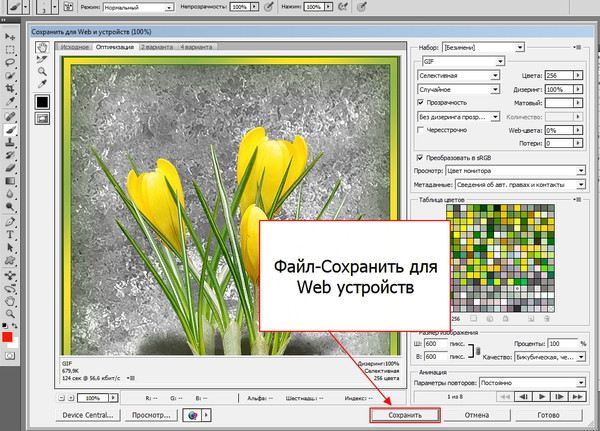
Task: Open the color table panel menu
Action: [x=578, y=200]
